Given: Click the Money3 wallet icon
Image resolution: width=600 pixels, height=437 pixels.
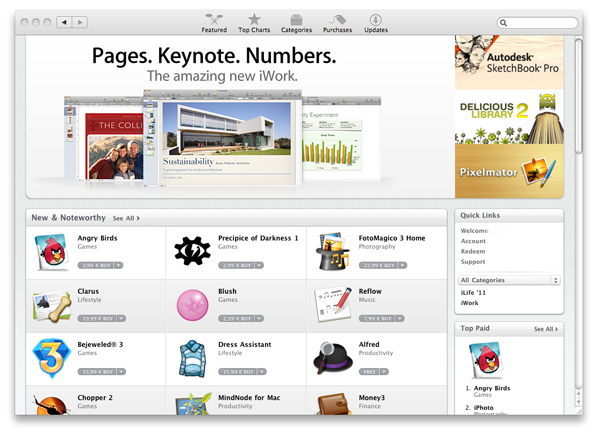Looking at the screenshot, I should pyautogui.click(x=333, y=404).
